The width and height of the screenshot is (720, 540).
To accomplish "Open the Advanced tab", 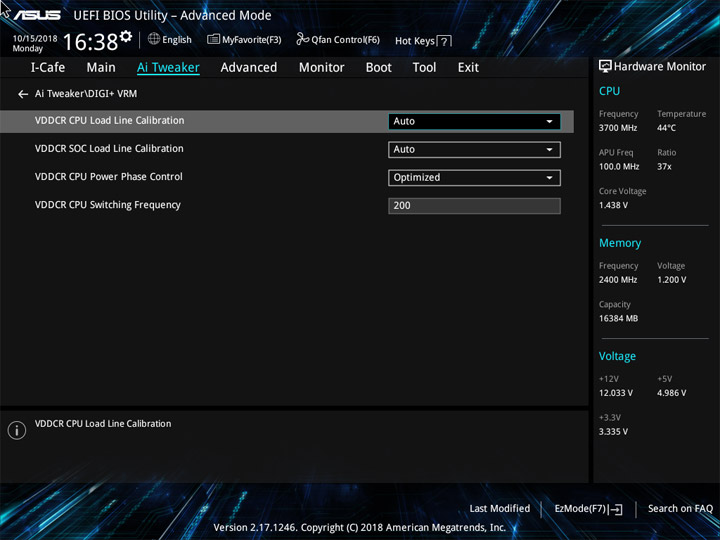I will click(x=249, y=68).
